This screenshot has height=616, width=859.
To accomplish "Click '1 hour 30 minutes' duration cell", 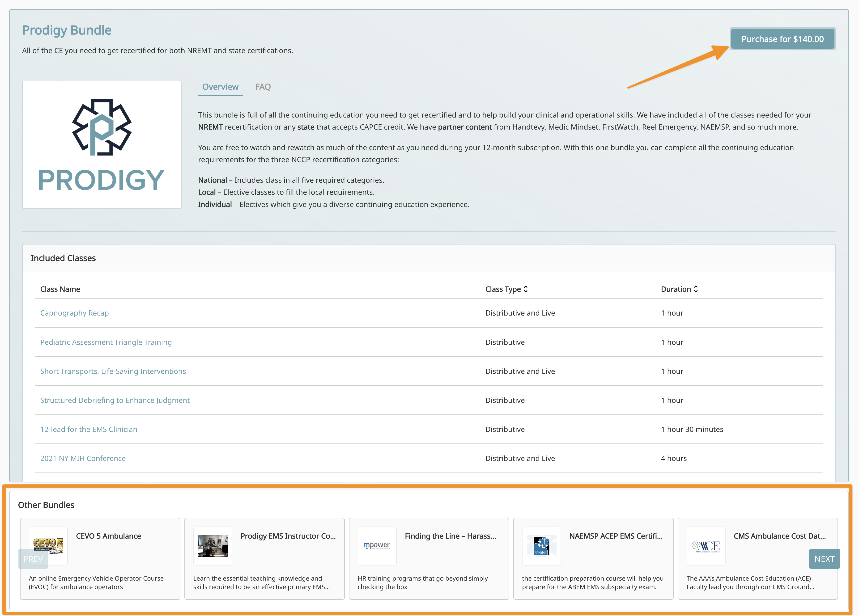I will (x=692, y=429).
